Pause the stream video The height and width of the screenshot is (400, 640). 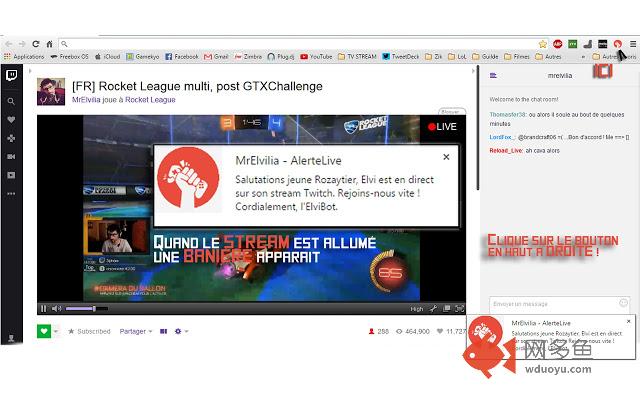pos(44,308)
